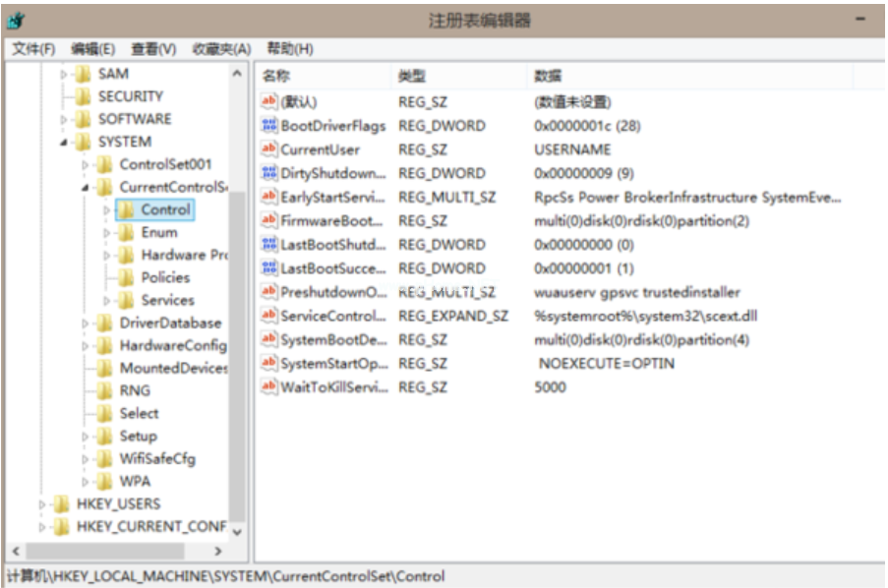This screenshot has width=888, height=588.
Task: Click the 类型 column header
Action: (x=411, y=76)
